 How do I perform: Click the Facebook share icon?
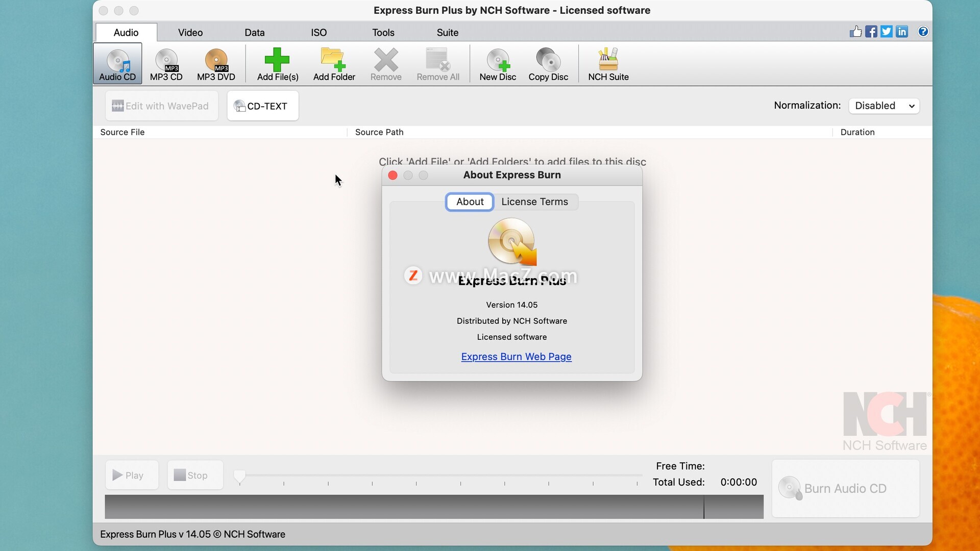tap(871, 32)
